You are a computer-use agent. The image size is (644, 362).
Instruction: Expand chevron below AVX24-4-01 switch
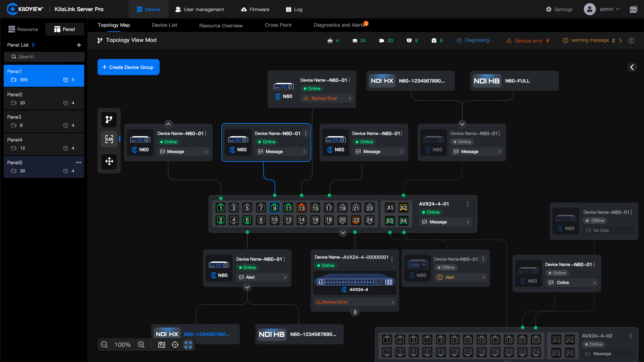pos(343,232)
